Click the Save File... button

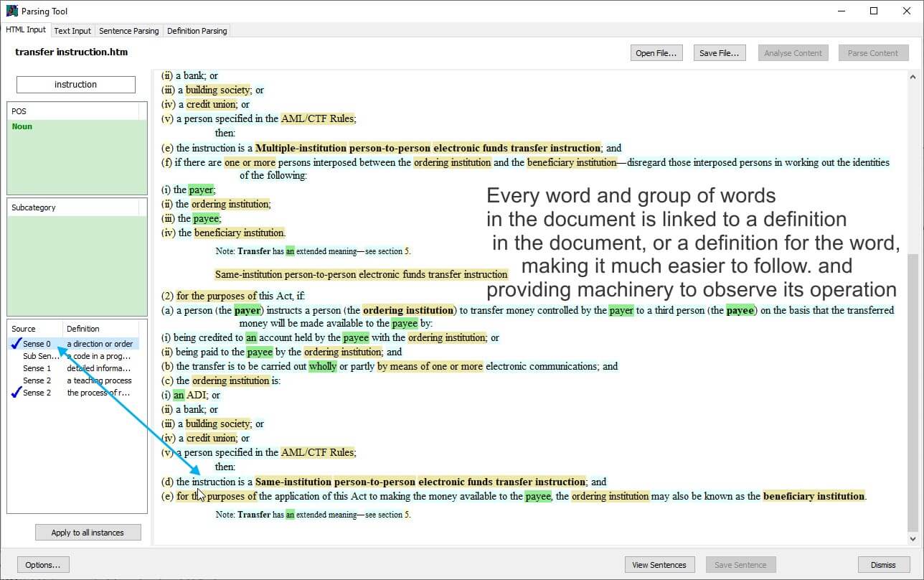point(720,53)
